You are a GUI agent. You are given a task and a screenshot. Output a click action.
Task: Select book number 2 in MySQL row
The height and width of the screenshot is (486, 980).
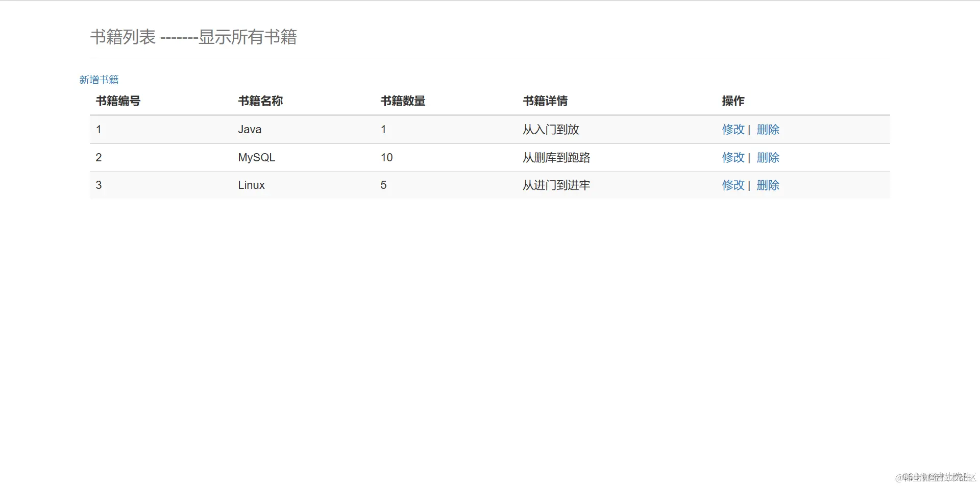tap(99, 158)
